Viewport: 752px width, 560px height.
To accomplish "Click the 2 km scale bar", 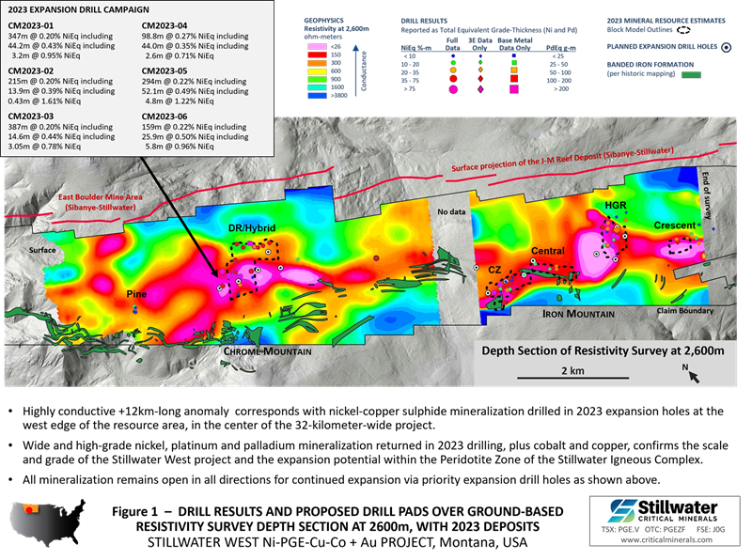I will click(x=572, y=378).
